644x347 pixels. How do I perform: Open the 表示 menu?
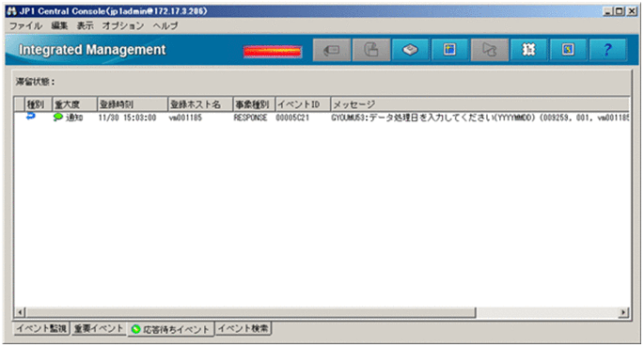tap(85, 26)
